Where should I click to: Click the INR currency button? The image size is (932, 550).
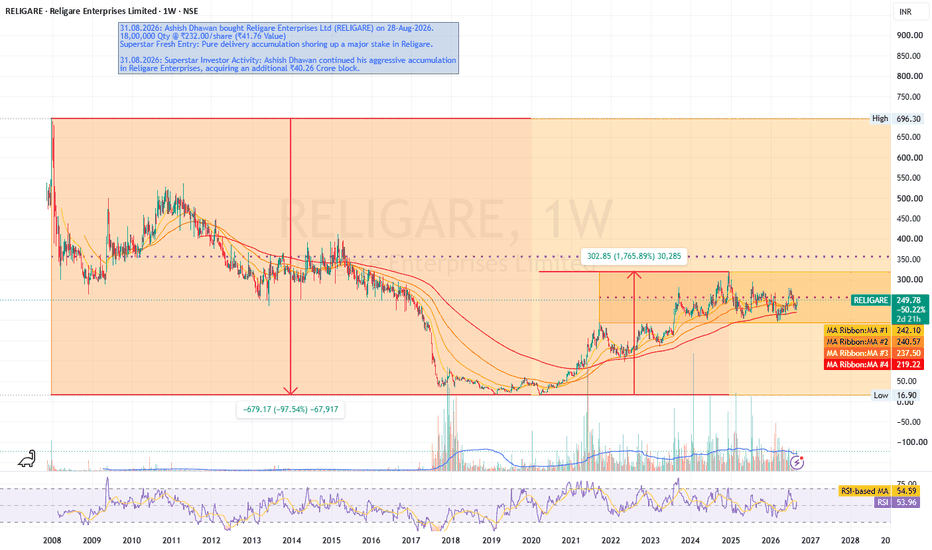[x=905, y=12]
